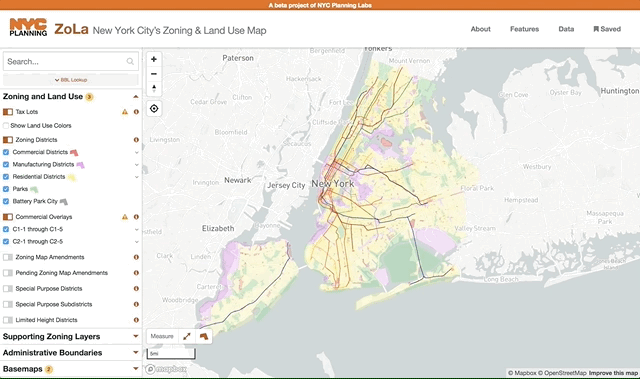
Task: Enable Pending Zoning Map Amendments layer
Action: [x=8, y=273]
